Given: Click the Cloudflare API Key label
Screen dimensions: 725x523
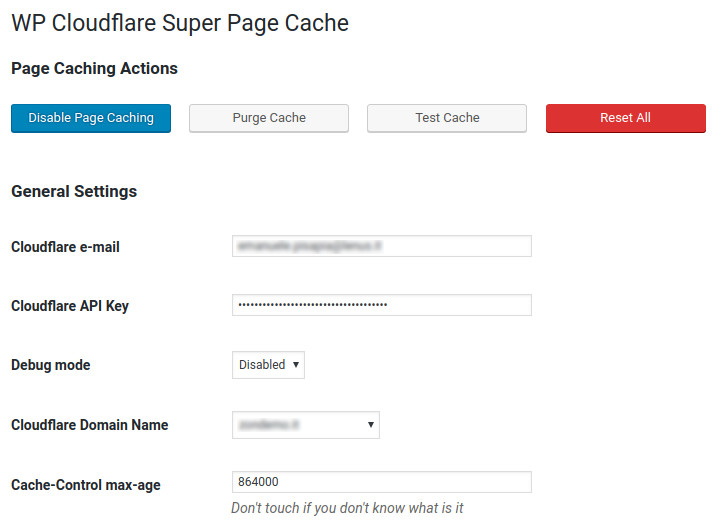Looking at the screenshot, I should click(70, 306).
